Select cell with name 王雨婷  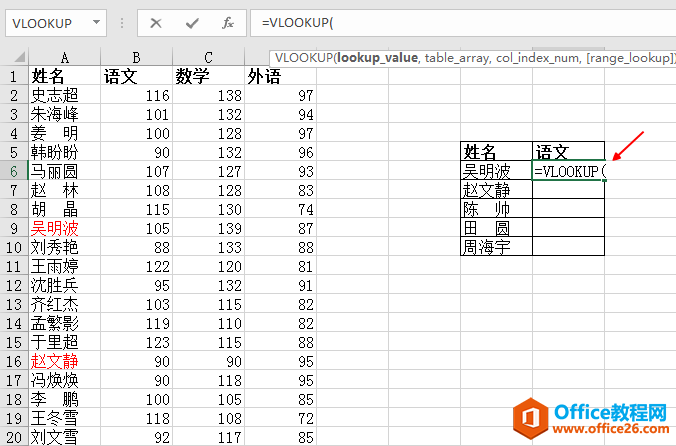coord(65,266)
